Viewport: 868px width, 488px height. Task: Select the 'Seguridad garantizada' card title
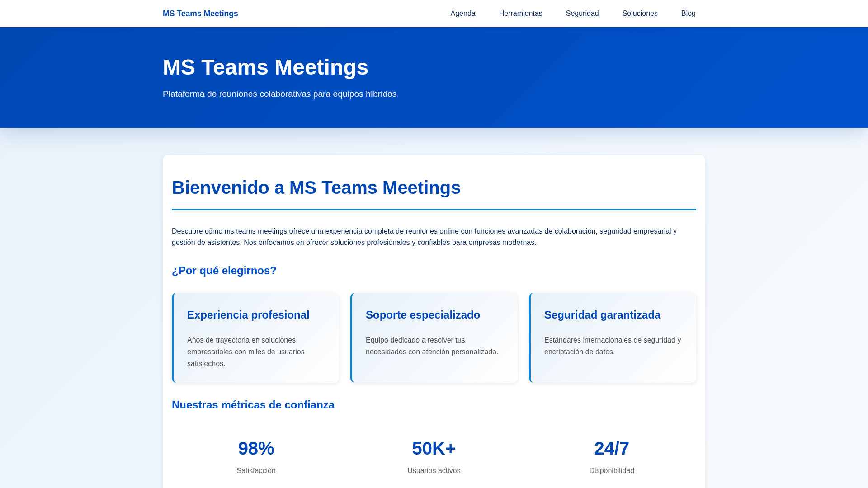coord(602,315)
